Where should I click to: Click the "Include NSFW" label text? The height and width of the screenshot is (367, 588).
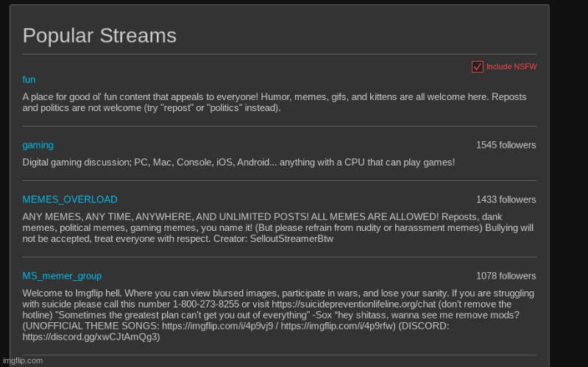(511, 67)
